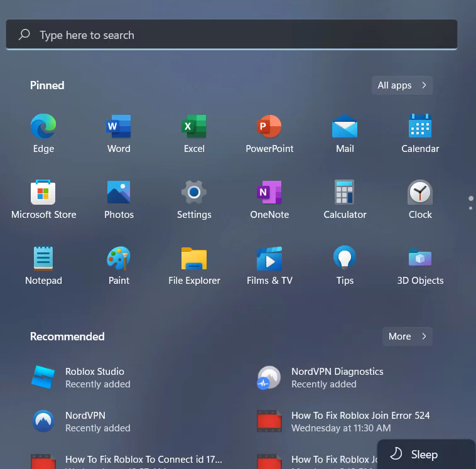The width and height of the screenshot is (476, 469).
Task: Click the search magnifier icon
Action: coord(24,35)
